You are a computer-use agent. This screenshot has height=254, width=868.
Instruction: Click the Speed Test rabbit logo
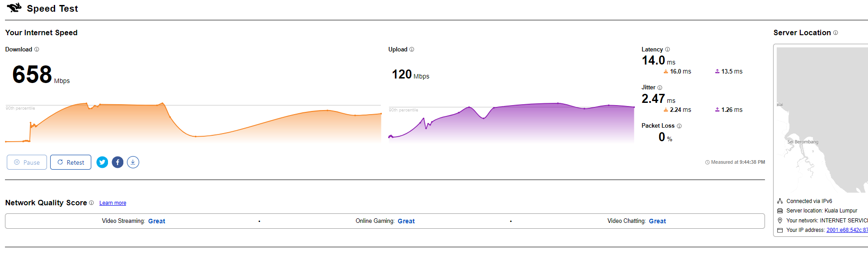pos(14,8)
